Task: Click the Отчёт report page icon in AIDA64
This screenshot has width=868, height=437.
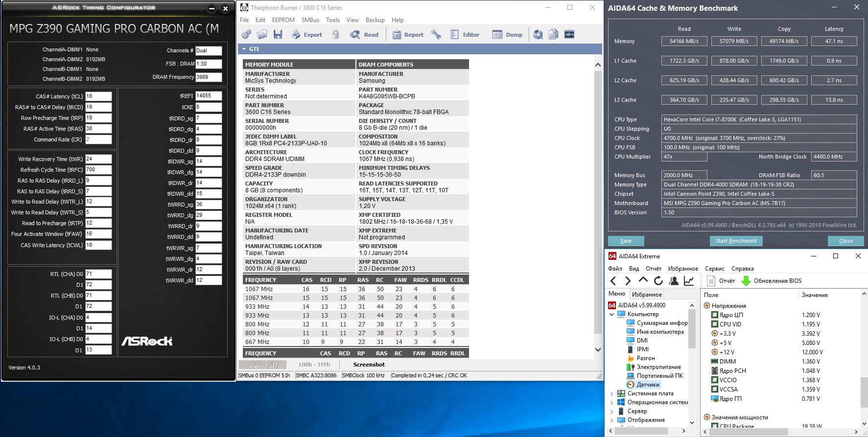Action: click(x=711, y=281)
